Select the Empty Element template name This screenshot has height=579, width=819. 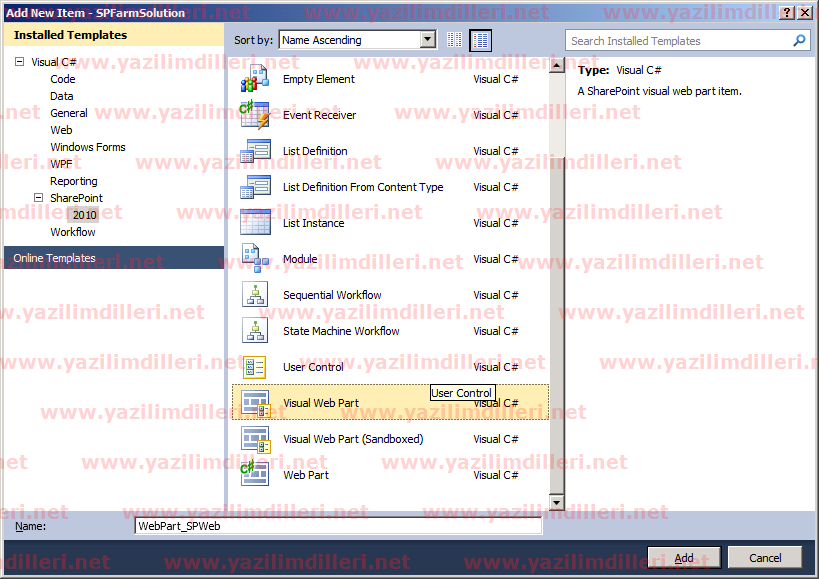pos(319,79)
